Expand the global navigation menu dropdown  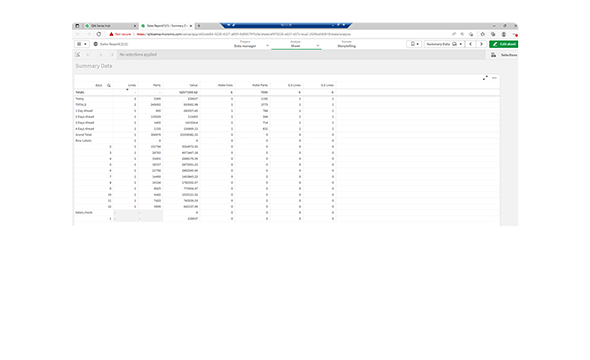pos(82,44)
